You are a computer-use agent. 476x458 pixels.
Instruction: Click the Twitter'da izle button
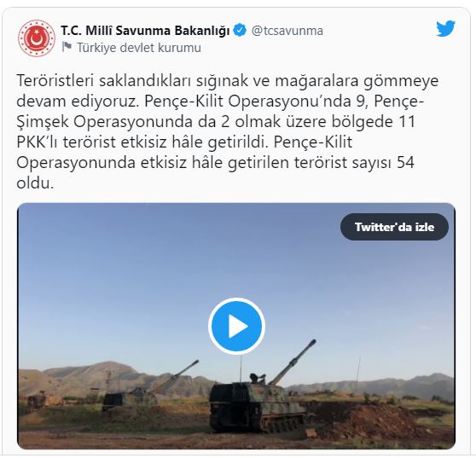tap(394, 227)
